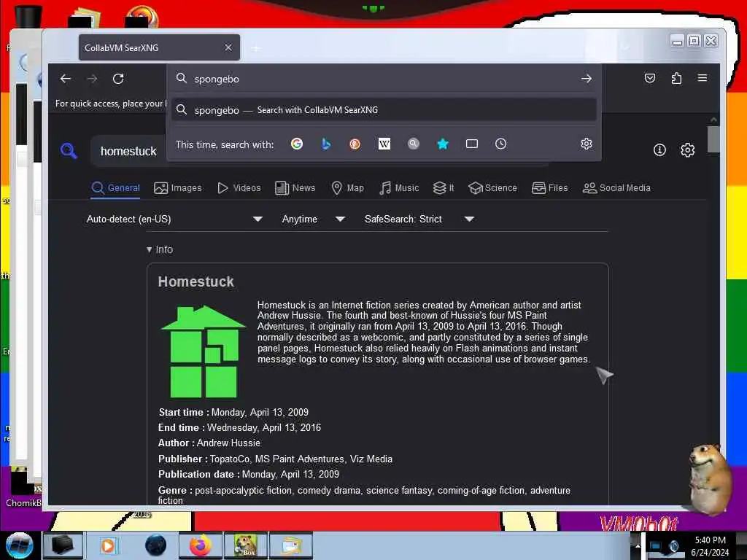
Task: Switch to the Files category tab
Action: [550, 188]
